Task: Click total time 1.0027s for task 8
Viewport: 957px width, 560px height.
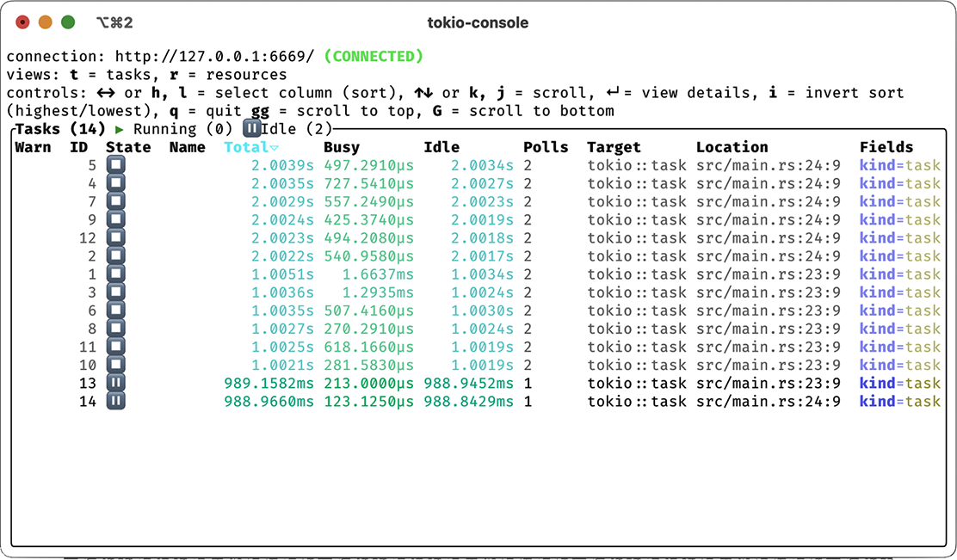Action: point(282,329)
